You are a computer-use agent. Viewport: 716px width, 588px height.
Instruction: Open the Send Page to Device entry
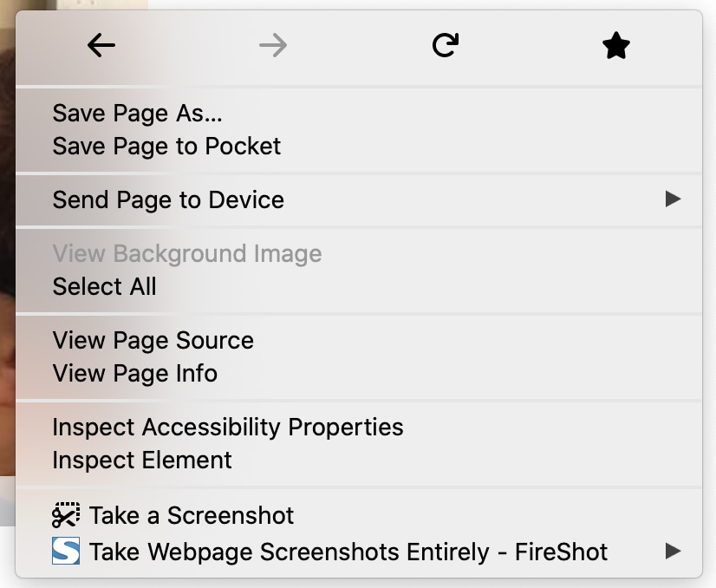coord(168,200)
